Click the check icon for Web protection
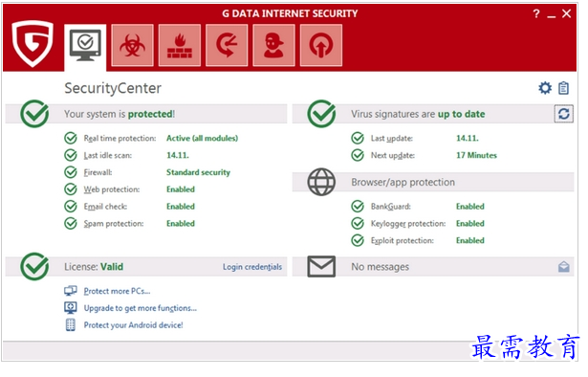Viewport: 588px width, 377px height. pyautogui.click(x=71, y=189)
